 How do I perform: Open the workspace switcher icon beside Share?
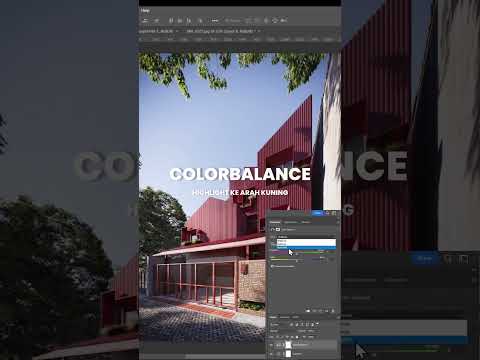point(334,213)
